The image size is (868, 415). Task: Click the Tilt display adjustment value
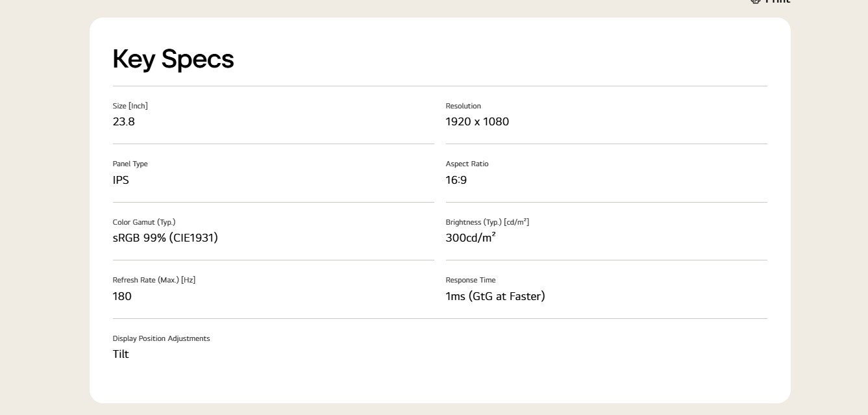121,354
